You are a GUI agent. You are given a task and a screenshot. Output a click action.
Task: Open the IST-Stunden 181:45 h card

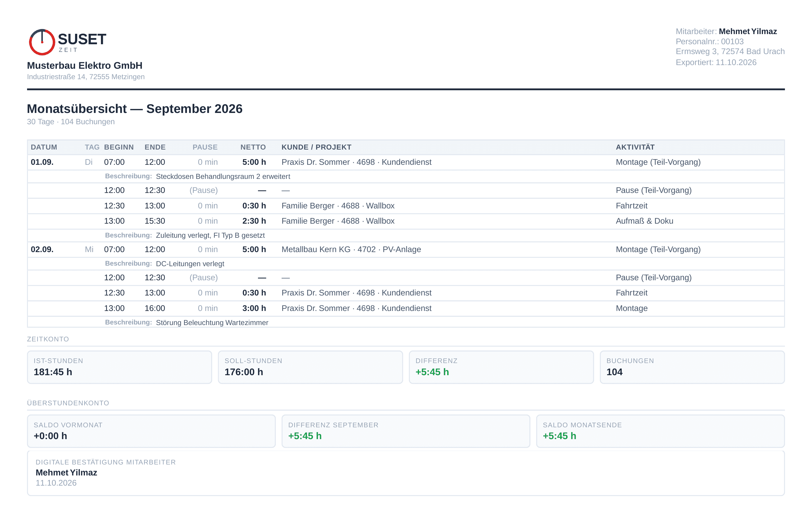click(x=120, y=367)
